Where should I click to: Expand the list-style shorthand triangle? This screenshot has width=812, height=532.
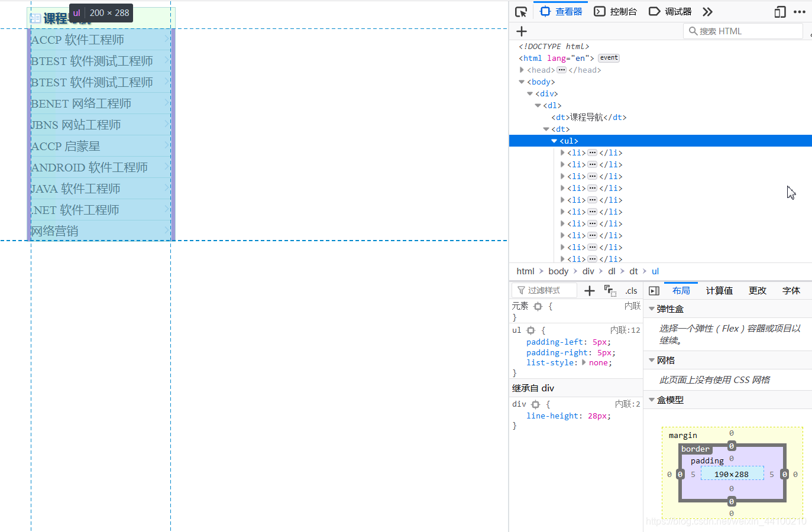(584, 363)
